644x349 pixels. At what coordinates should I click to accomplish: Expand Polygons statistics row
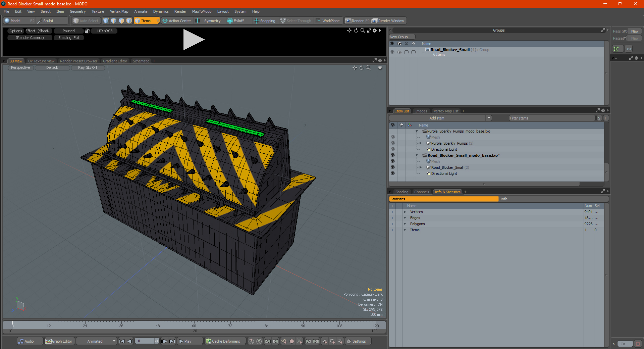pyautogui.click(x=405, y=224)
